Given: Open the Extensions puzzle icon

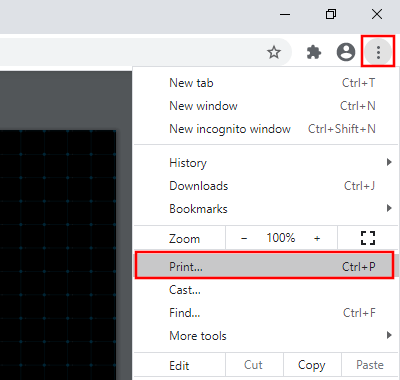Looking at the screenshot, I should (314, 52).
